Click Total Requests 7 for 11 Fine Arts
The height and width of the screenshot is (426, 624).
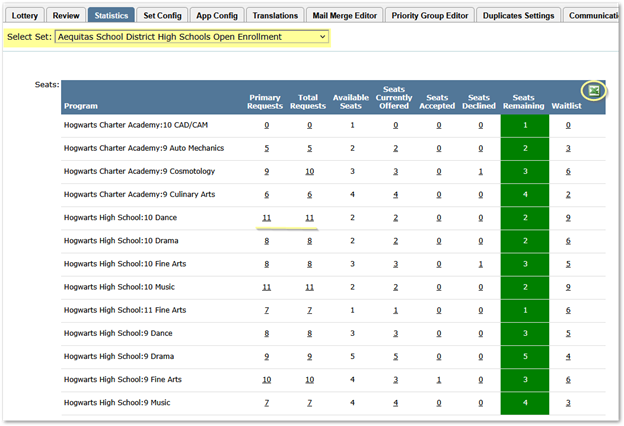310,310
